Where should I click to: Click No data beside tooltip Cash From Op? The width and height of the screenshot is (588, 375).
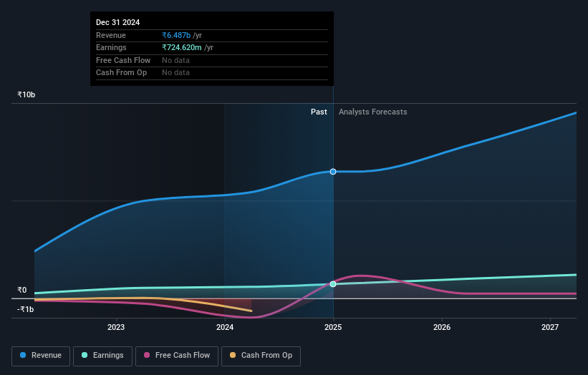point(175,73)
